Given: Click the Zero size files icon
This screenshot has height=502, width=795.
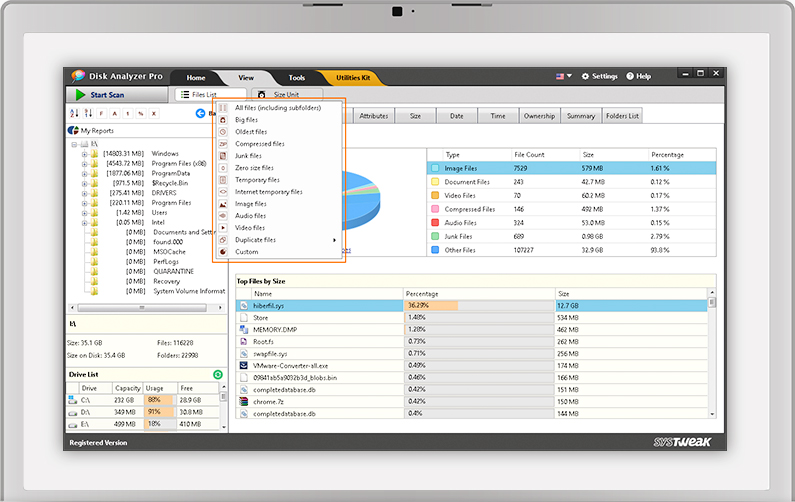Looking at the screenshot, I should 223,168.
